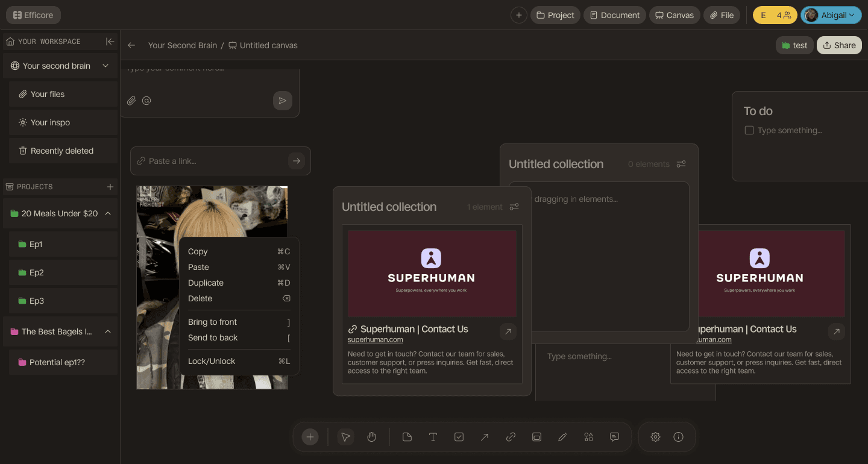868x464 pixels.
Task: Open Your files in the sidebar
Action: 63,94
